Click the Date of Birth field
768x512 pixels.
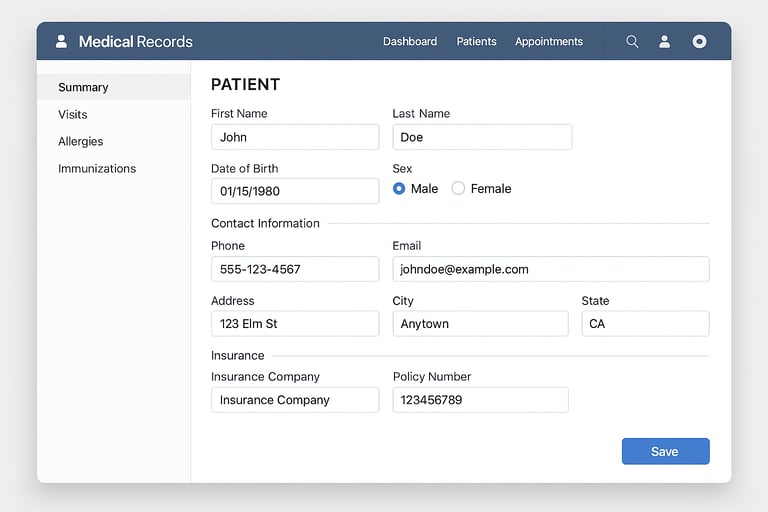[295, 191]
